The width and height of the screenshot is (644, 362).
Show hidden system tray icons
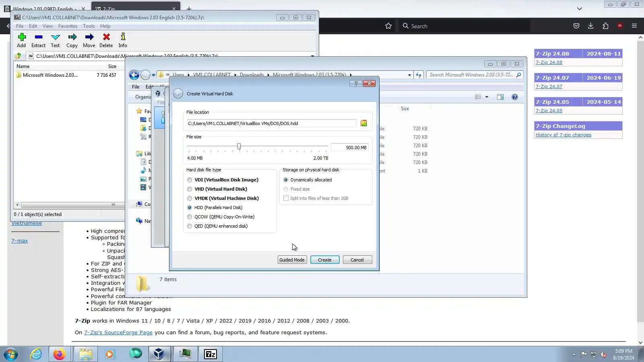pyautogui.click(x=574, y=354)
